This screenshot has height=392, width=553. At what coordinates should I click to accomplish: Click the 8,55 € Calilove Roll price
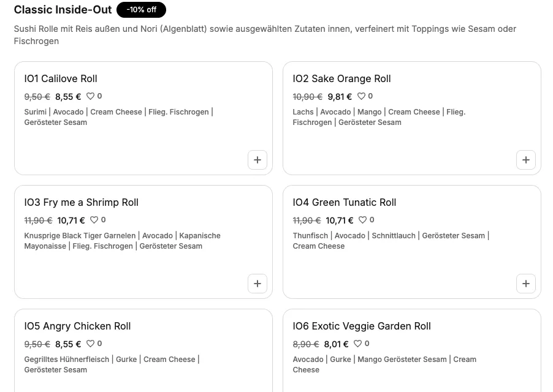[68, 97]
